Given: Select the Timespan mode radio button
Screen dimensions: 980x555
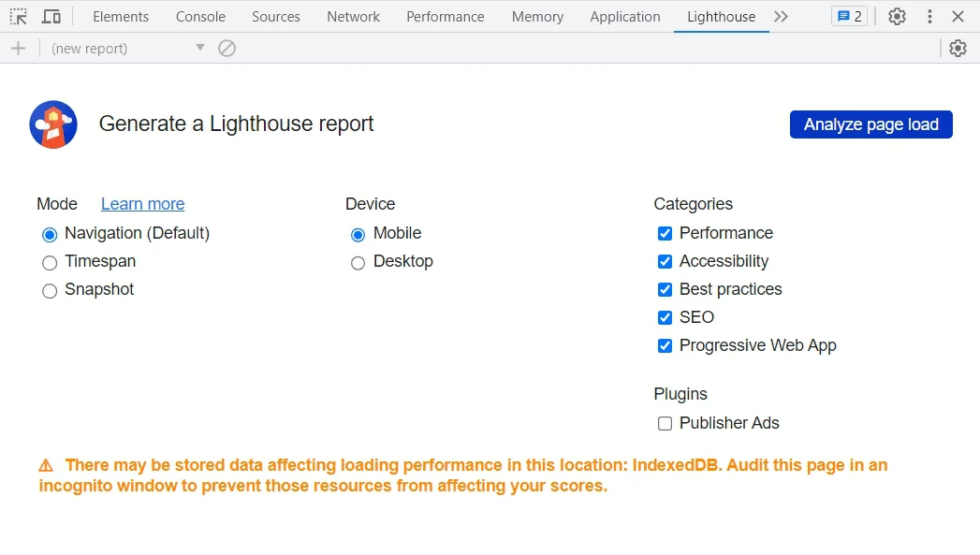Looking at the screenshot, I should coord(51,263).
